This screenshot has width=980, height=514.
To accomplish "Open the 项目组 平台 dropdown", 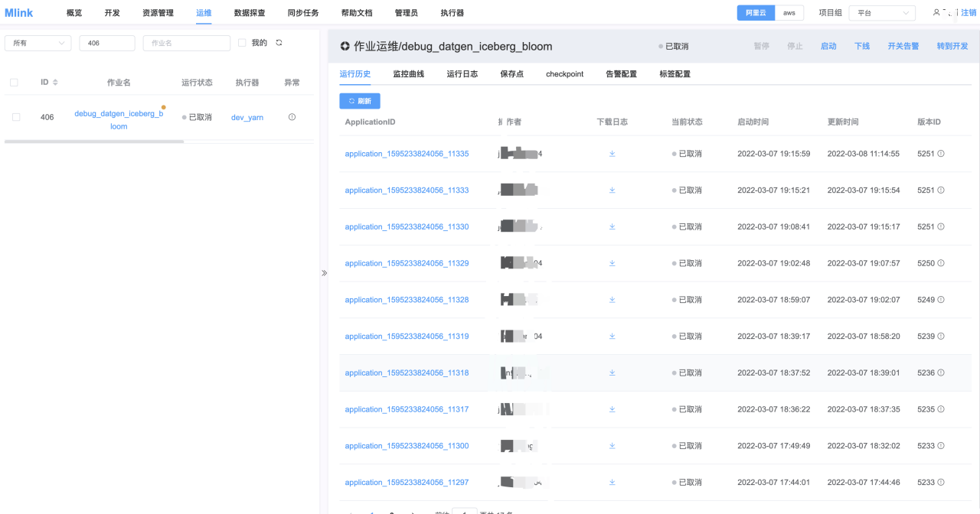I will tap(882, 13).
